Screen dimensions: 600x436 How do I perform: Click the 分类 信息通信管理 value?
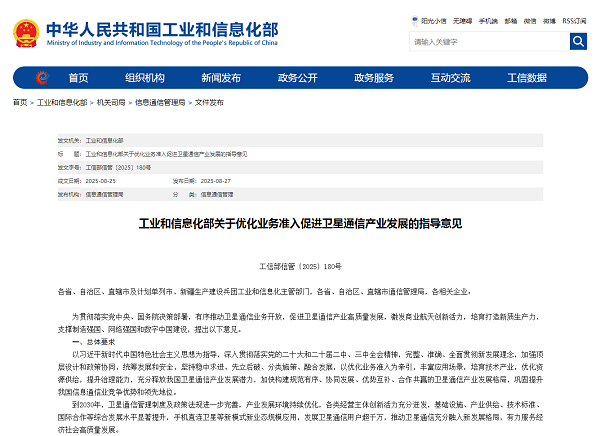click(217, 194)
